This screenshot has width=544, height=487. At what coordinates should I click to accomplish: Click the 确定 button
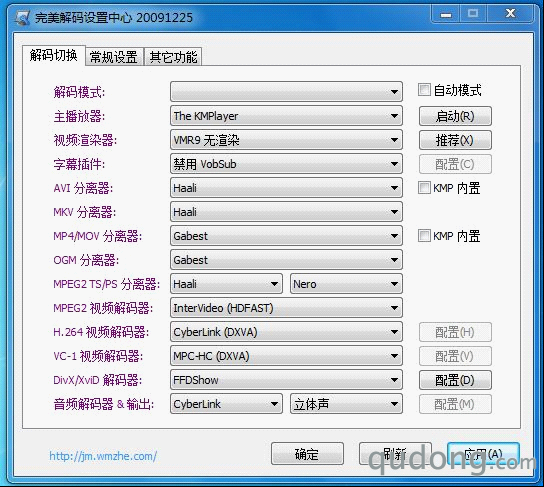[307, 454]
